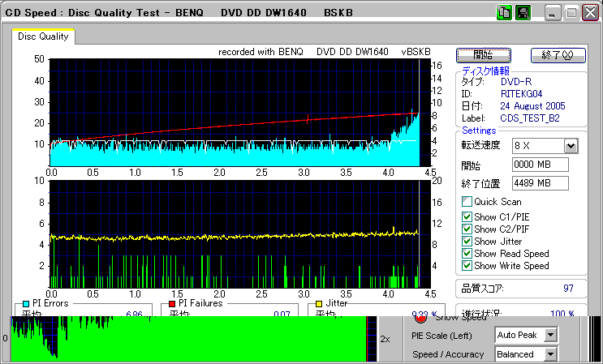Disable Show Read Speed checkbox

(x=467, y=253)
